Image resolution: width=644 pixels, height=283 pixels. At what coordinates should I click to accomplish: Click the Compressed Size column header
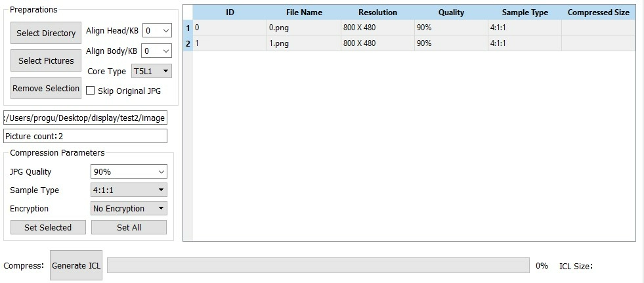coord(598,12)
